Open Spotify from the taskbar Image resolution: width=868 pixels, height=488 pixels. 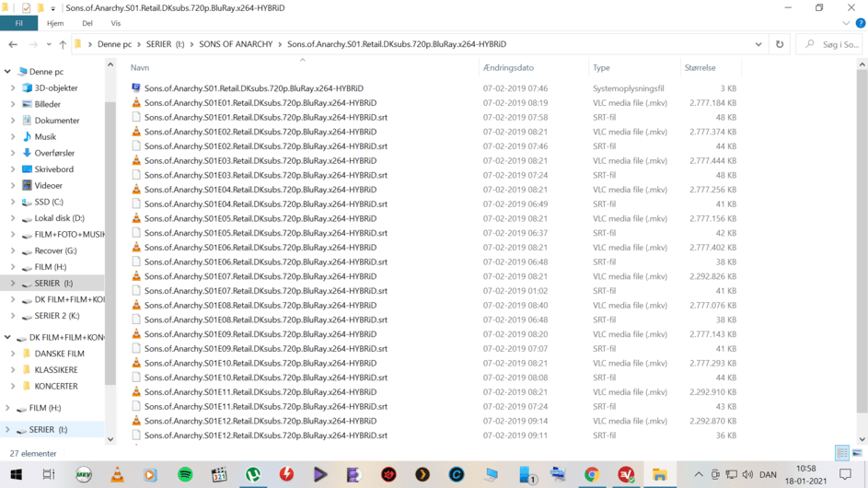[x=185, y=475]
